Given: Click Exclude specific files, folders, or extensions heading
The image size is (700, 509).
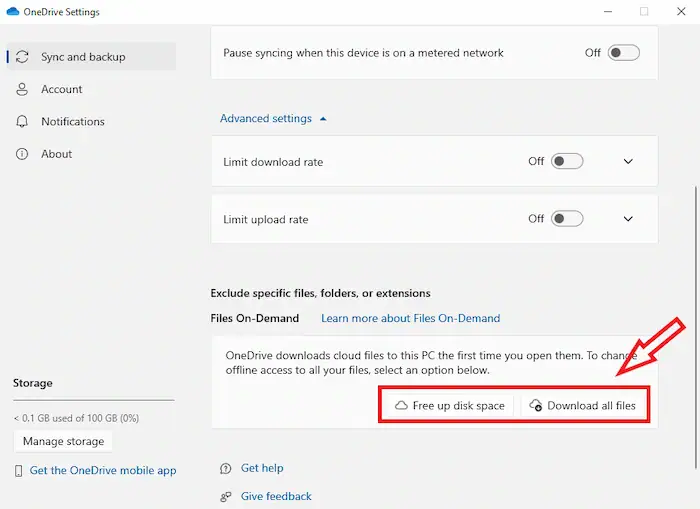Looking at the screenshot, I should pos(321,293).
